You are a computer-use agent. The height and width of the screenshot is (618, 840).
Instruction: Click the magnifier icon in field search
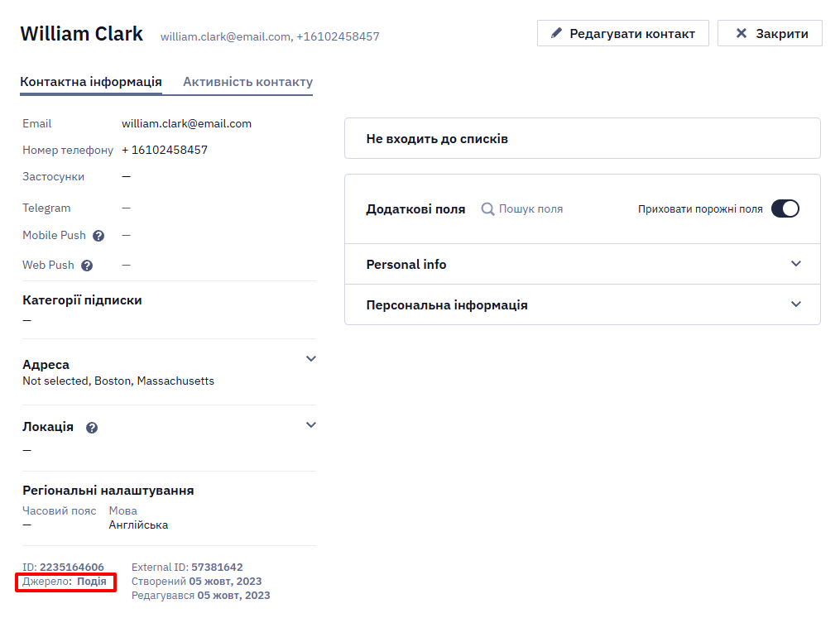[487, 208]
